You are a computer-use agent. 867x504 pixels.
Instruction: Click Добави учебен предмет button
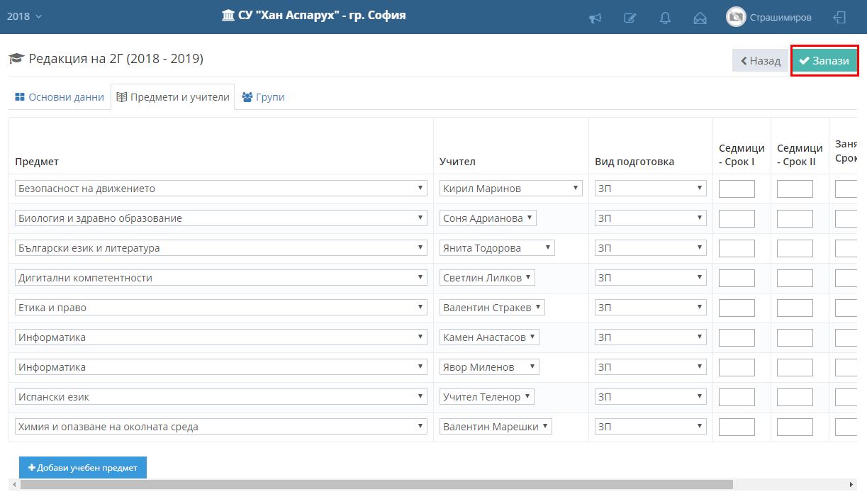pos(83,468)
